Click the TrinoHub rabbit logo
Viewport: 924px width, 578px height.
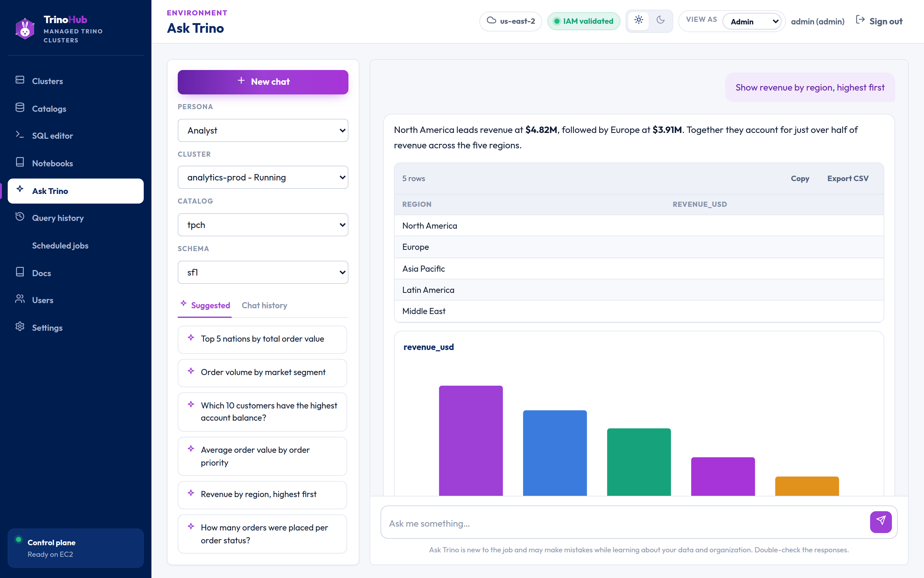[25, 29]
